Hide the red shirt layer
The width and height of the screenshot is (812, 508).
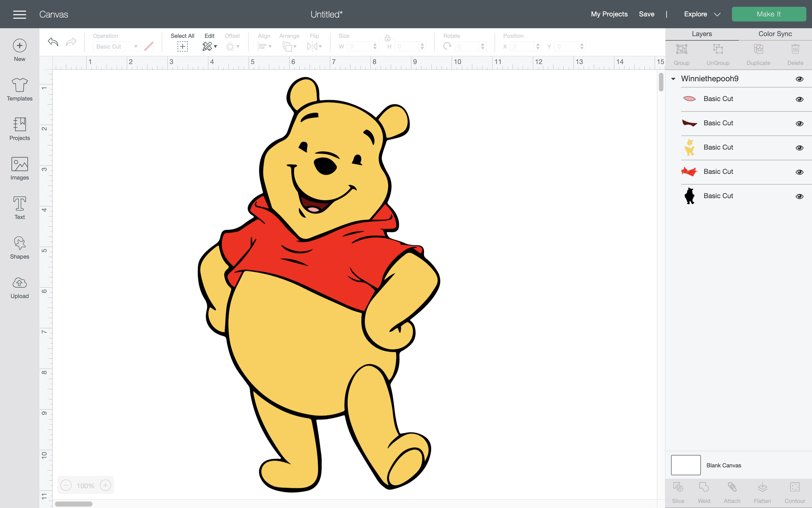[x=800, y=172]
